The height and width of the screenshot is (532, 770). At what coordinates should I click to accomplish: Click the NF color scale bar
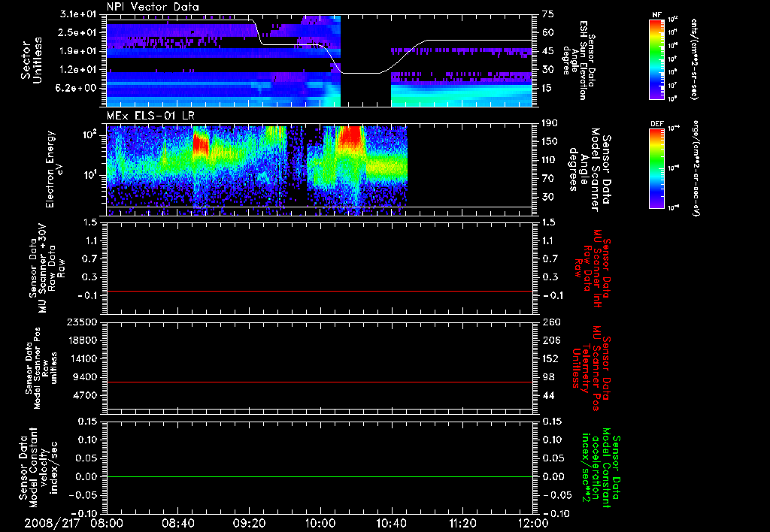point(656,59)
